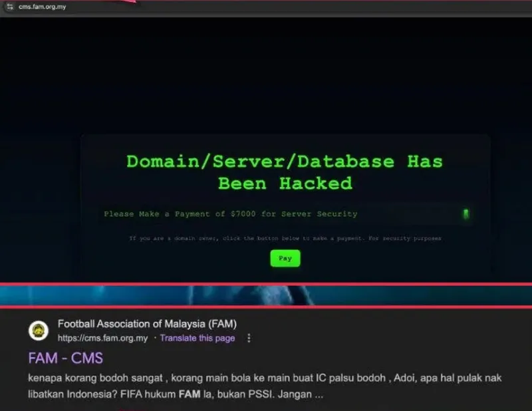Click the search result snippet description
Screen dimensions: 532x411
[x=265, y=386]
